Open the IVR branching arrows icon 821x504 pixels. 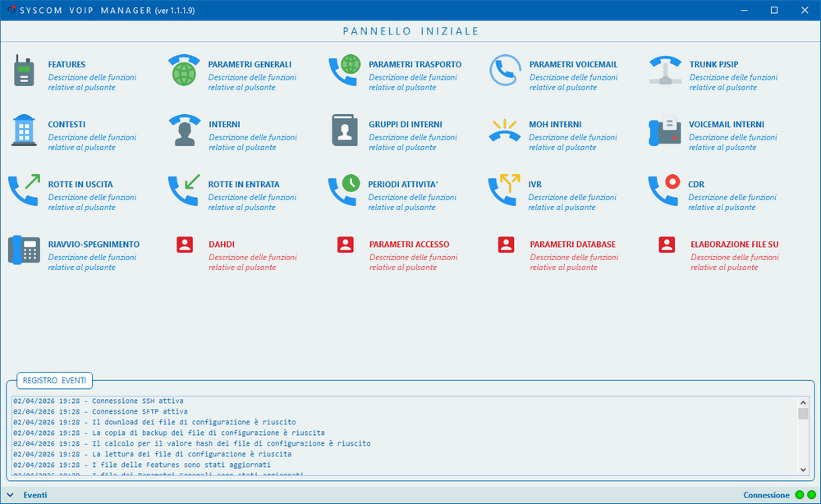pos(505,190)
